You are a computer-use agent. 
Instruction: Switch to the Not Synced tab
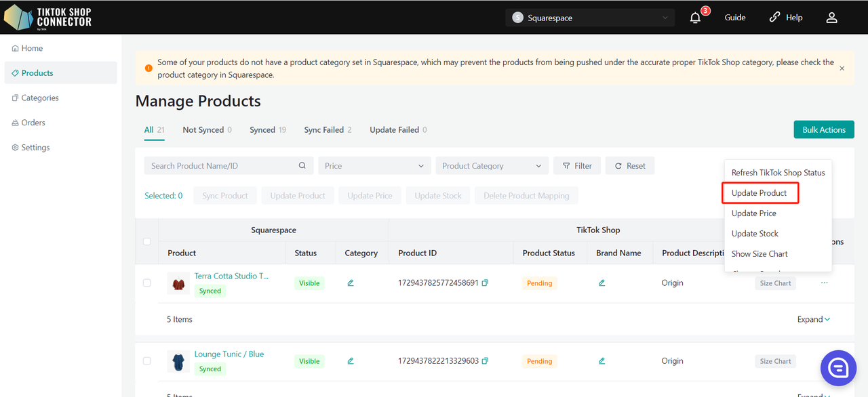pos(207,129)
